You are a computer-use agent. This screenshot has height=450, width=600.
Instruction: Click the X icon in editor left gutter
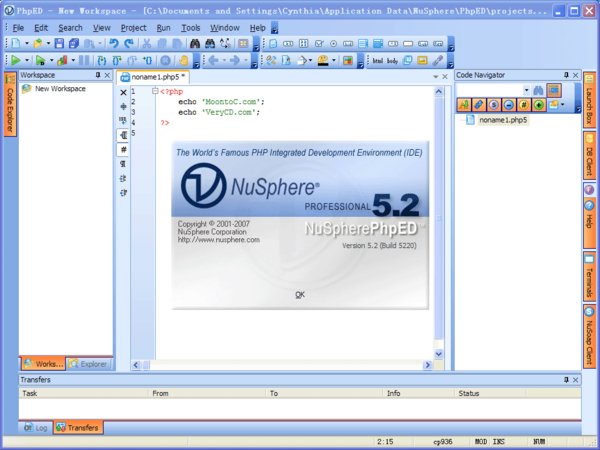[123, 92]
